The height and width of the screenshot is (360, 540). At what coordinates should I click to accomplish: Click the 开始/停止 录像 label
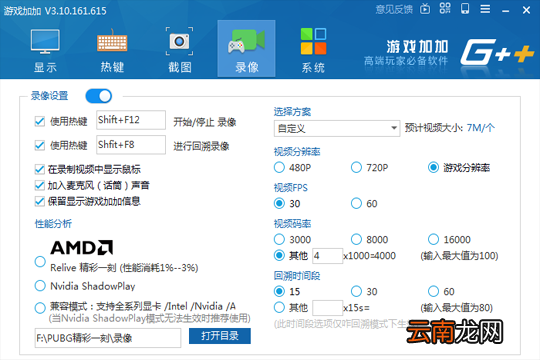click(205, 122)
